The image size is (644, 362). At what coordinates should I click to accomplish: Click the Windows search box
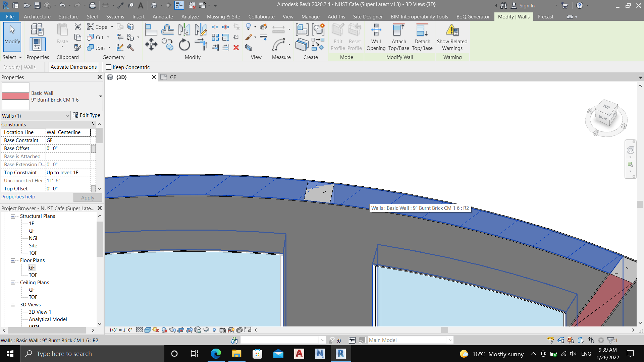(x=92, y=354)
